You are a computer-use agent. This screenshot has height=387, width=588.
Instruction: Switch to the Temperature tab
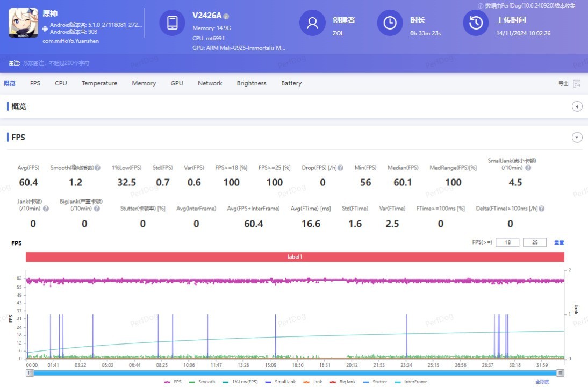pos(99,83)
